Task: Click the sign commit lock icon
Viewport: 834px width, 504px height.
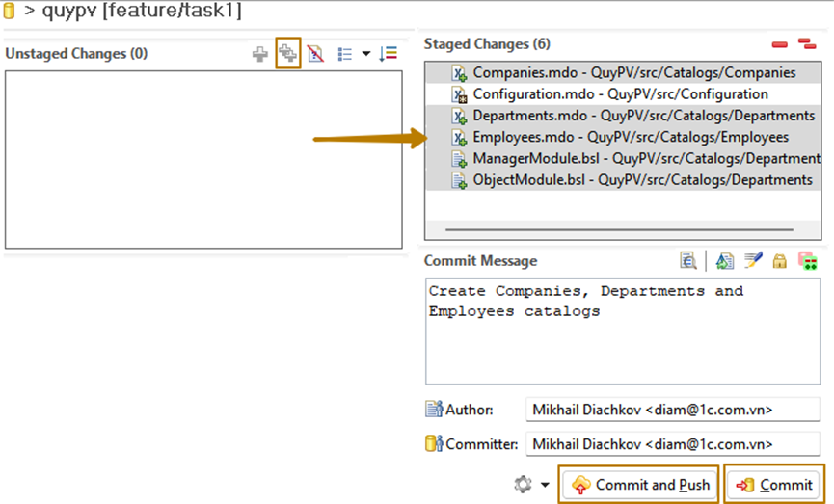Action: [x=780, y=260]
